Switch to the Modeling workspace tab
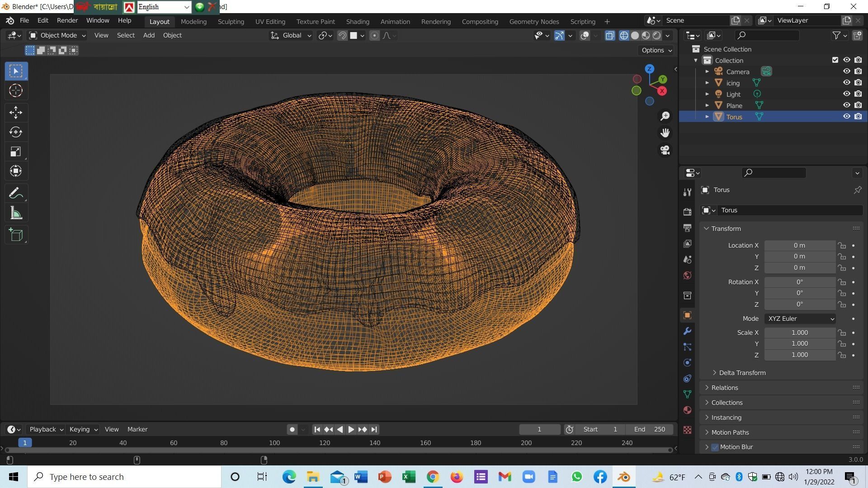 pos(193,22)
